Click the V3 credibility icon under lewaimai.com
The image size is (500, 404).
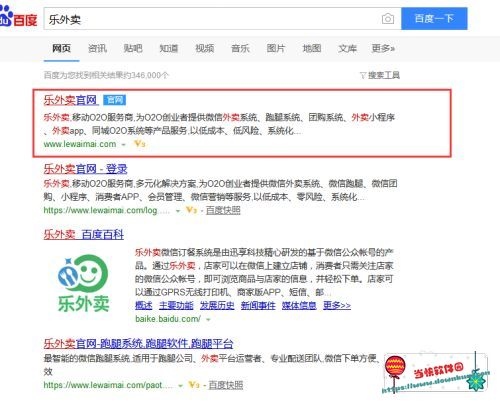(x=140, y=144)
